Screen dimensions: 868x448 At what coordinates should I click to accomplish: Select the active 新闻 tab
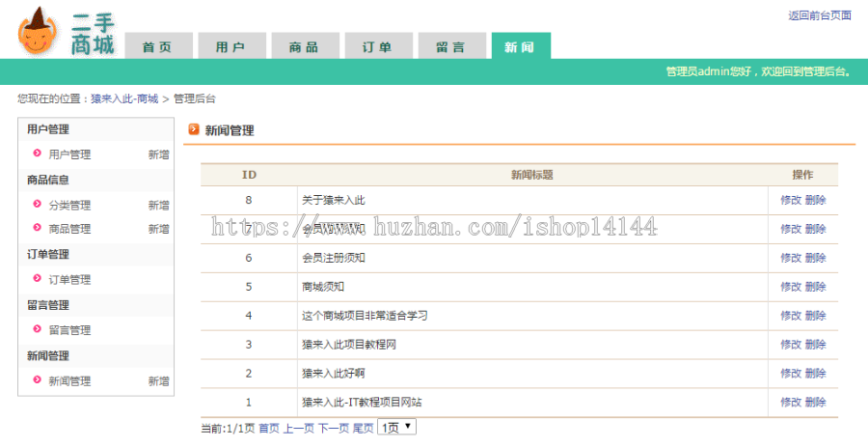click(521, 46)
